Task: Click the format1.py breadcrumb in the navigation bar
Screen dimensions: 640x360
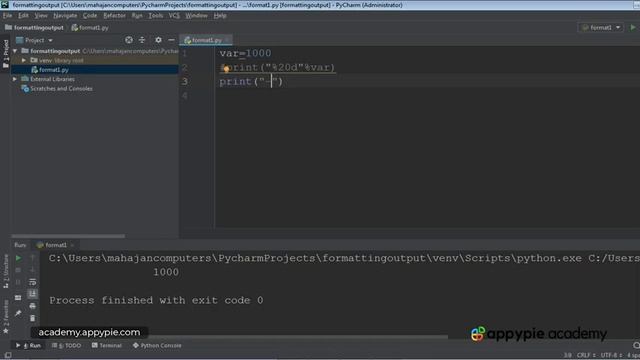Action: click(x=90, y=28)
